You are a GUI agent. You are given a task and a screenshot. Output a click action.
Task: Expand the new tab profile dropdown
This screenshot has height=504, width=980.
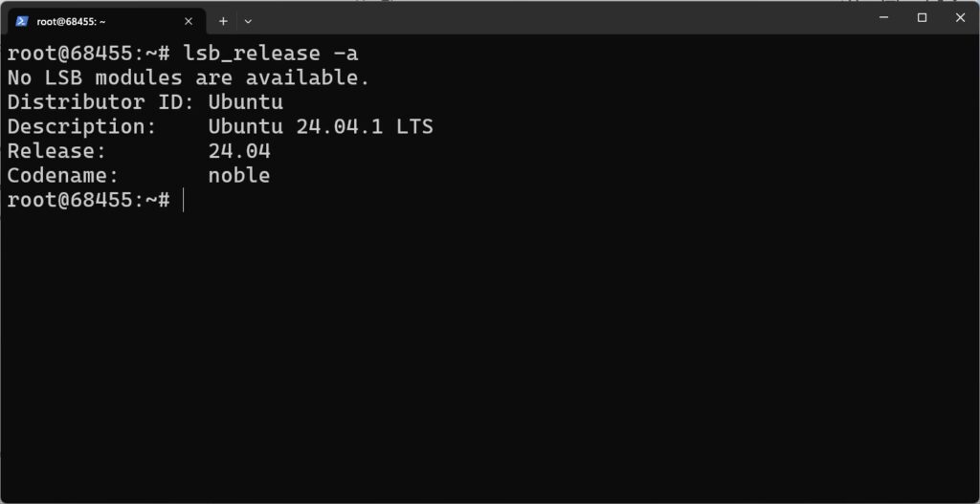click(x=248, y=20)
